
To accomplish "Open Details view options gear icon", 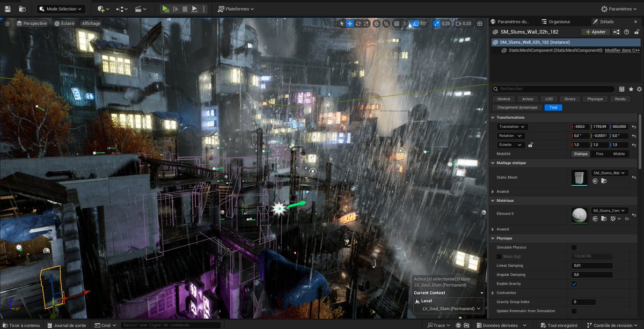I will pyautogui.click(x=639, y=89).
